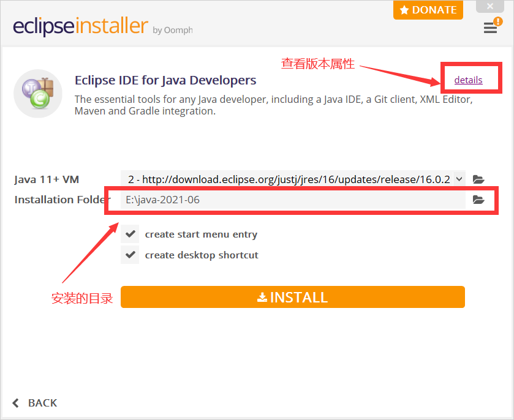Open folder browser for Installation Folder

click(478, 200)
